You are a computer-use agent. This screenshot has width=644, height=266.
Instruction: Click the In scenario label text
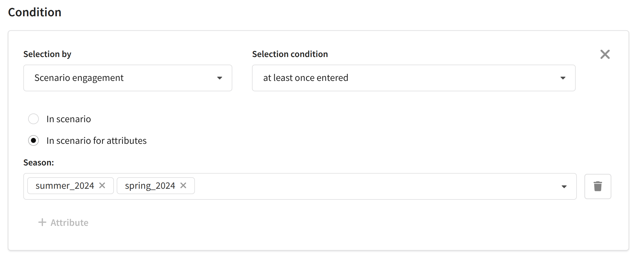point(69,119)
